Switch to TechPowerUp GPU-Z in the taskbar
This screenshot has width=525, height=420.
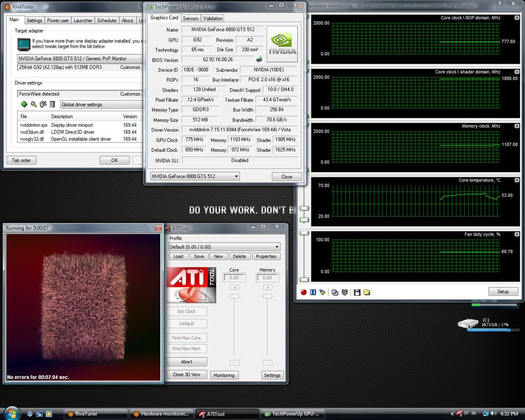tap(292, 414)
